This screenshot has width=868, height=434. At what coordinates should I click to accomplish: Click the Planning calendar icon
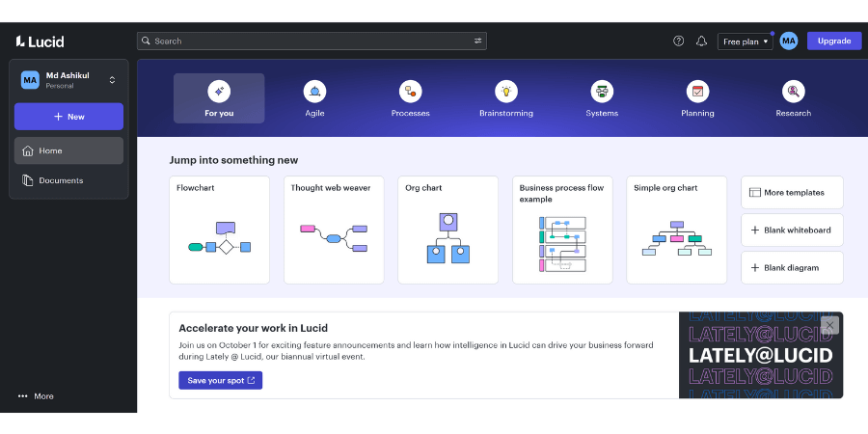coord(697,92)
